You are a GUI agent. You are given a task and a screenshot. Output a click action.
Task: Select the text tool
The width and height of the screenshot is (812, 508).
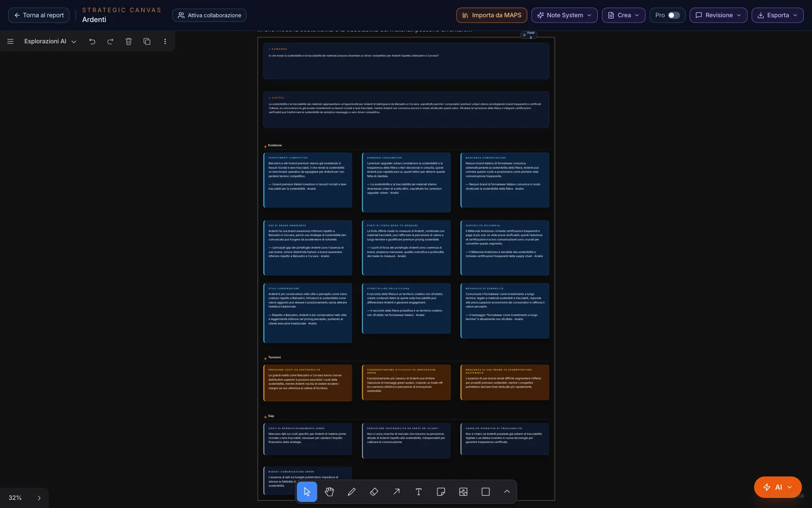click(x=419, y=492)
